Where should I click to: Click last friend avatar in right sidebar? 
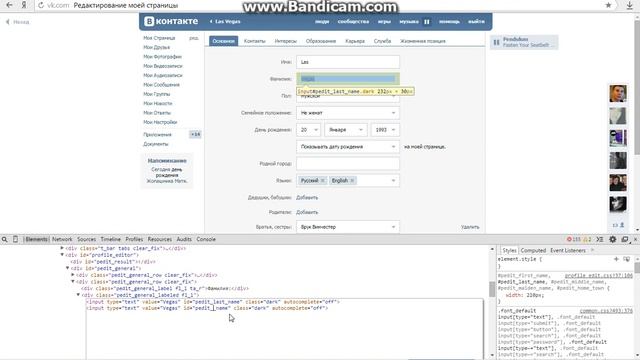coord(618,204)
